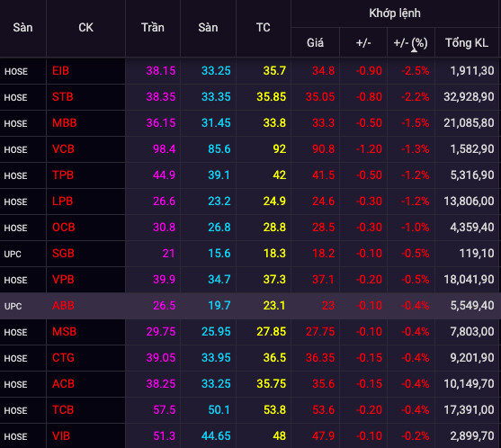Image resolution: width=501 pixels, height=448 pixels.
Task: Click UPC exchange label in SGB row
Action: tap(13, 254)
